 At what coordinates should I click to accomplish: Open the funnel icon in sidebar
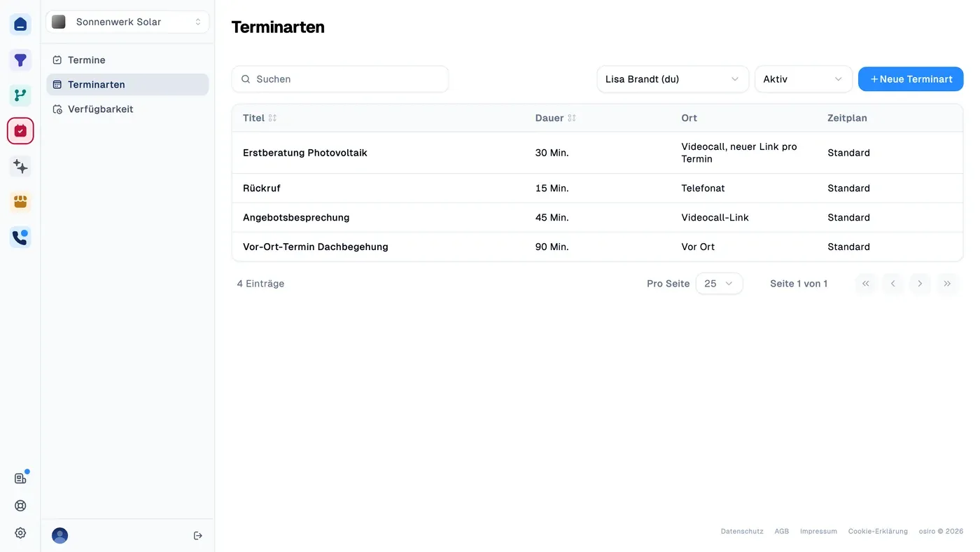point(20,60)
